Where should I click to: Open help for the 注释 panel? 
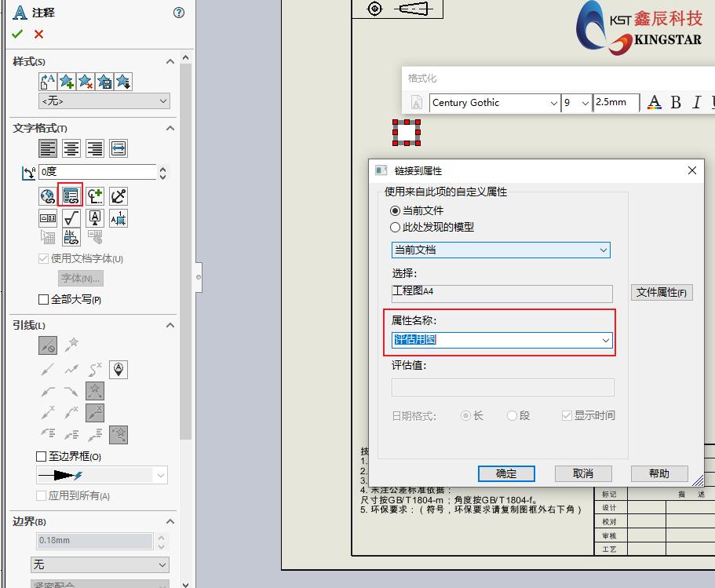[x=179, y=13]
